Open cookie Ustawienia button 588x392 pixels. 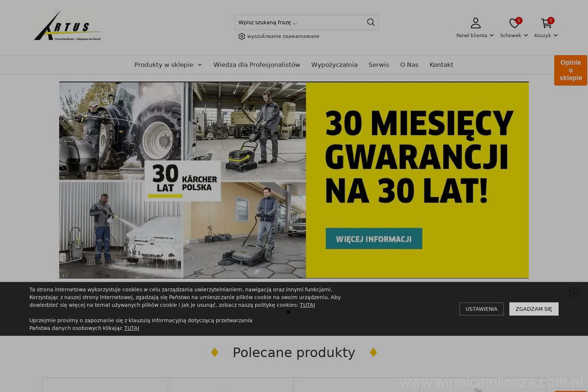(x=481, y=309)
